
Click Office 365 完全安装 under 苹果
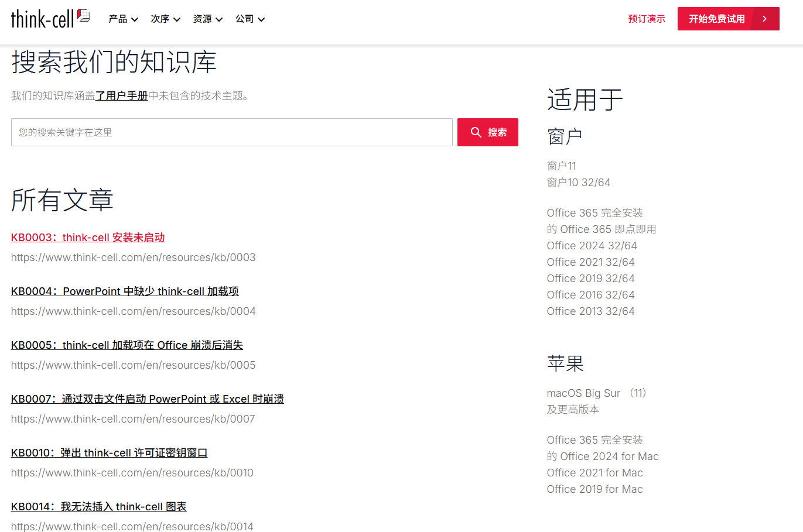point(595,440)
